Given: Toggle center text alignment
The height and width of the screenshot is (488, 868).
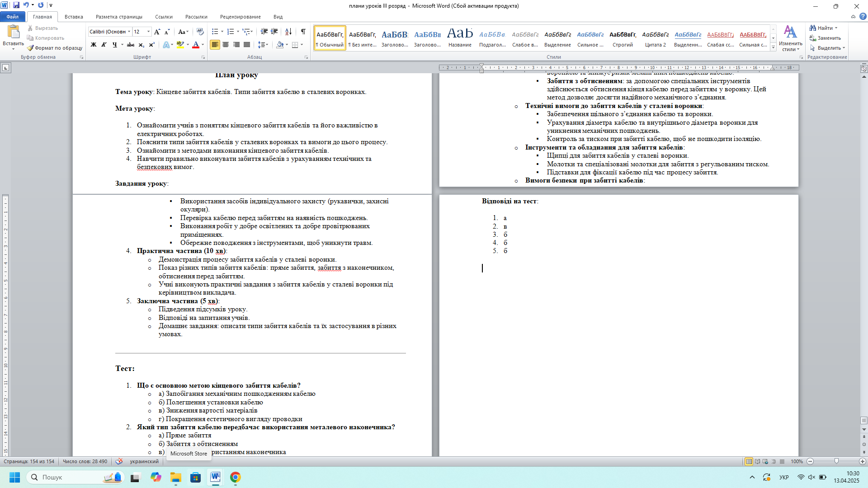Looking at the screenshot, I should 226,45.
